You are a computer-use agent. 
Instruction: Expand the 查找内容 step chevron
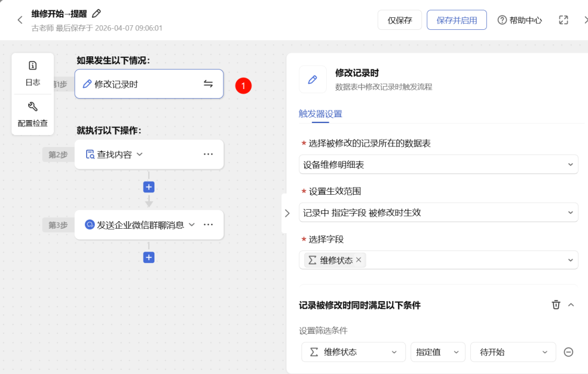click(140, 154)
